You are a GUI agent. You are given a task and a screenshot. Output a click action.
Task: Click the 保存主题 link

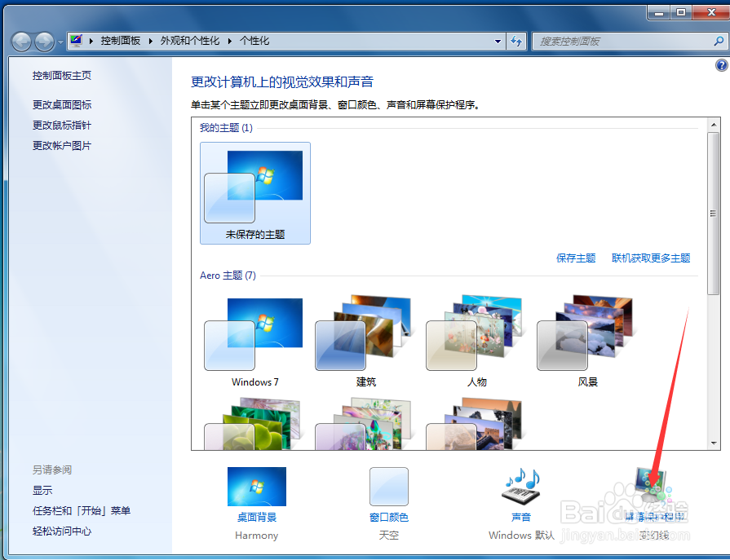click(x=576, y=258)
